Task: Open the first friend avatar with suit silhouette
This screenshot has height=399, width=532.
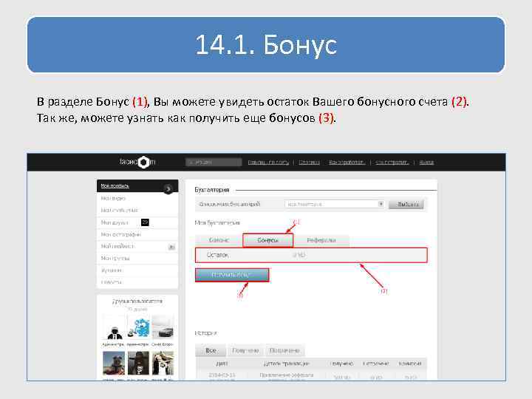Action: pyautogui.click(x=114, y=328)
